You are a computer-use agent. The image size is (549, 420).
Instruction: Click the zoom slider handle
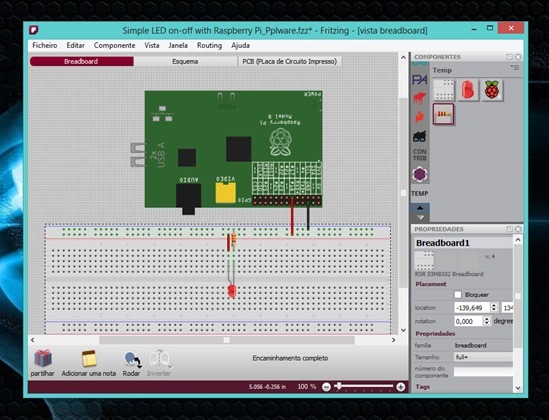click(338, 386)
